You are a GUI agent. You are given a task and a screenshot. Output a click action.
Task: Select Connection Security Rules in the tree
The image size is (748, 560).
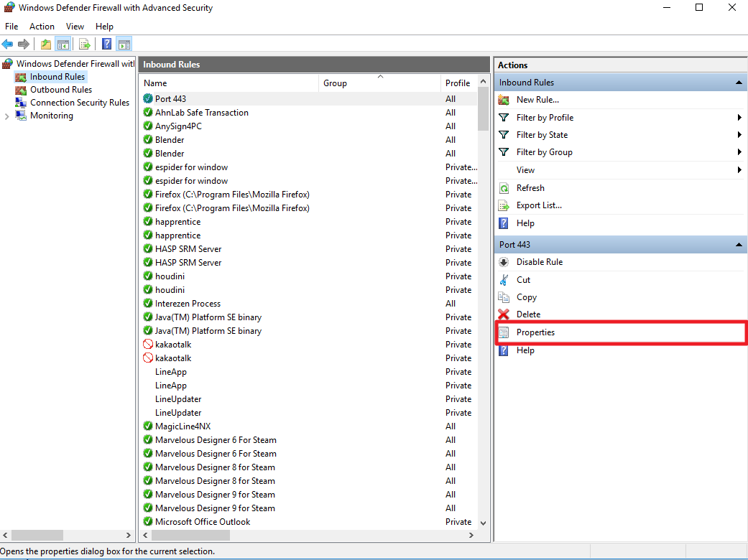(x=80, y=103)
